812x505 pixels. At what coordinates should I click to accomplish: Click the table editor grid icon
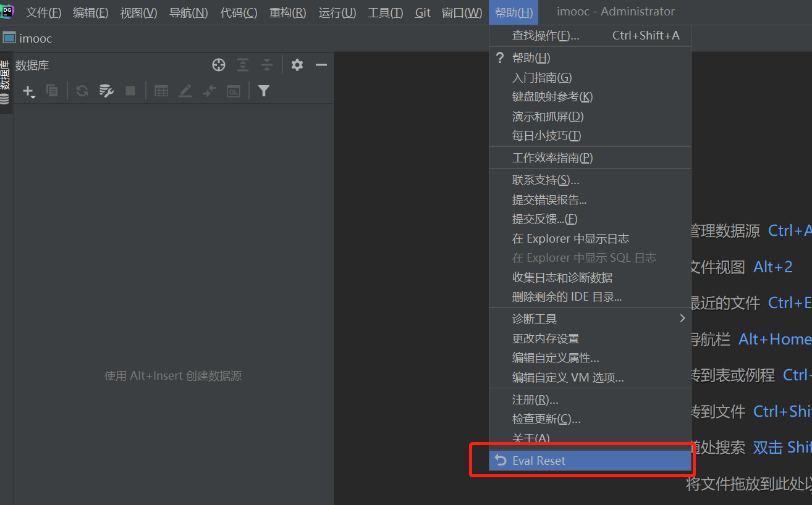[x=161, y=91]
